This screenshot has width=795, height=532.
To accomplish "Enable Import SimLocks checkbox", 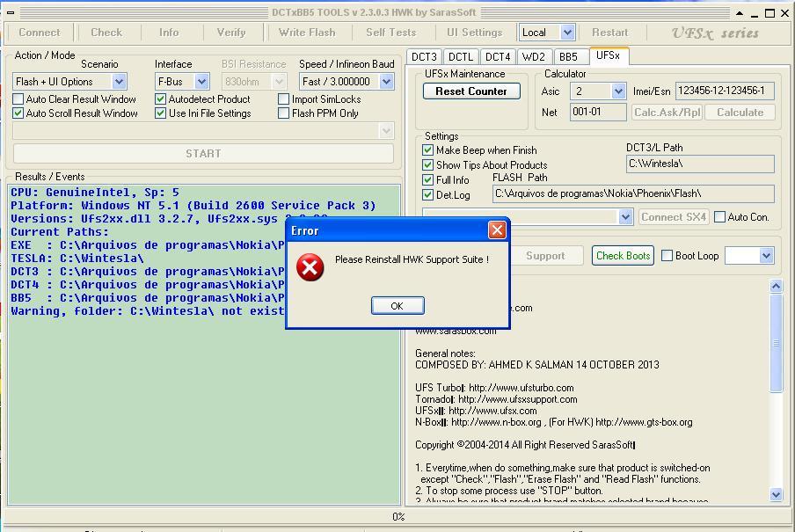I will [284, 98].
